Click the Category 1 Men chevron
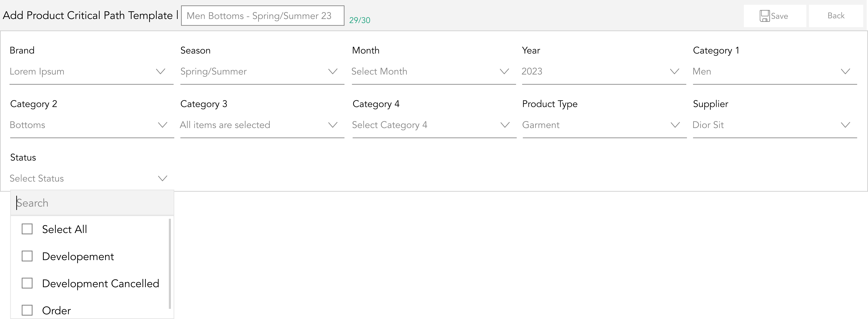Screen dimensions: 868x319 coord(845,71)
